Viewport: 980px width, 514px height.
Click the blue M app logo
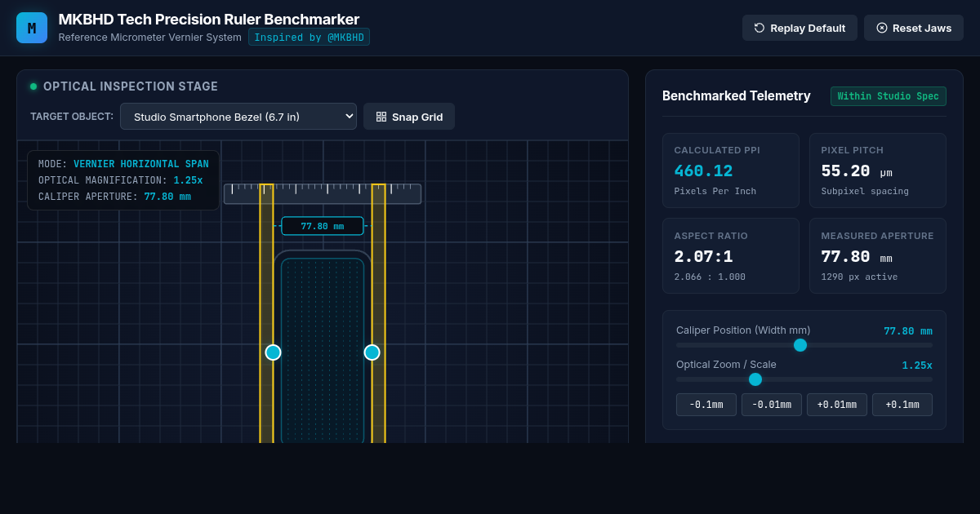32,28
